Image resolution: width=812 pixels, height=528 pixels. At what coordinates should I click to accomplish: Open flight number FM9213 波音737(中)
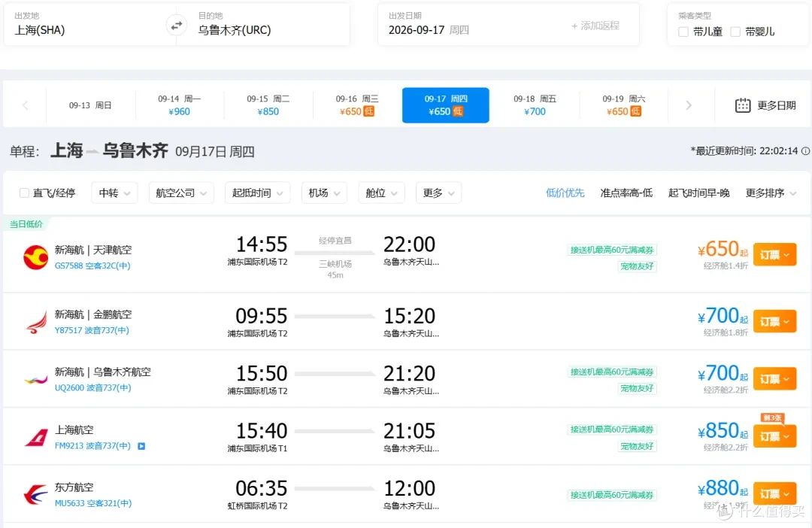92,445
